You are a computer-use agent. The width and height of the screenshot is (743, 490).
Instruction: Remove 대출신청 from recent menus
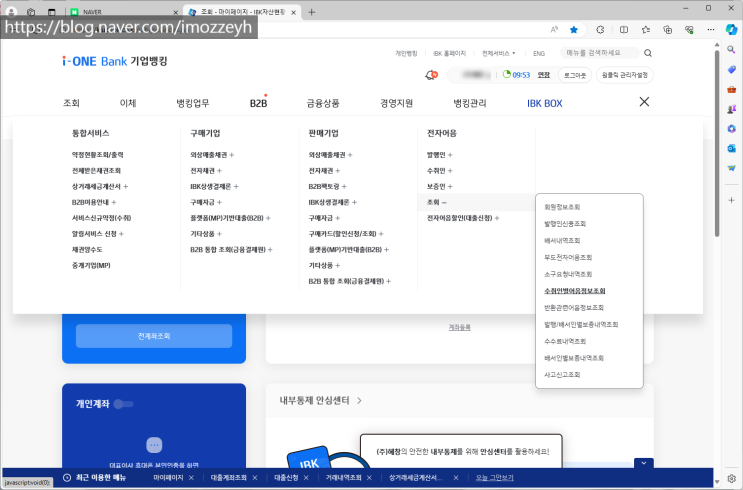tap(306, 478)
